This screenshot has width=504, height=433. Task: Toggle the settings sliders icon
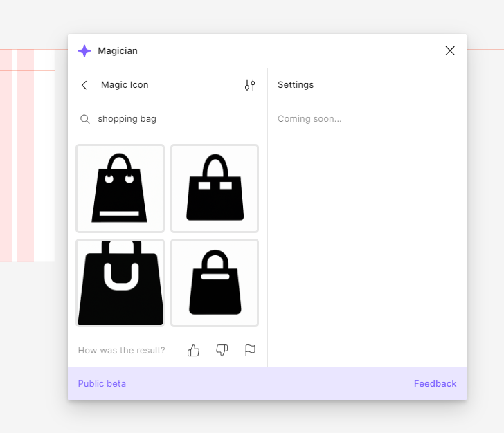pos(250,85)
